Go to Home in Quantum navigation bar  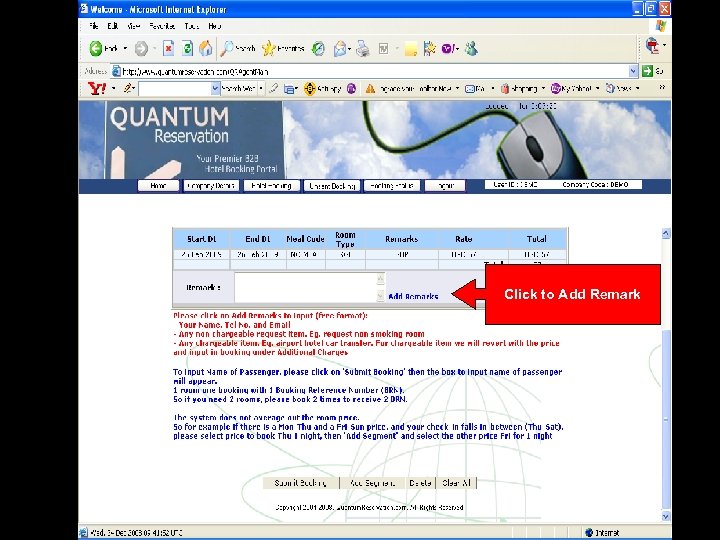tap(158, 186)
